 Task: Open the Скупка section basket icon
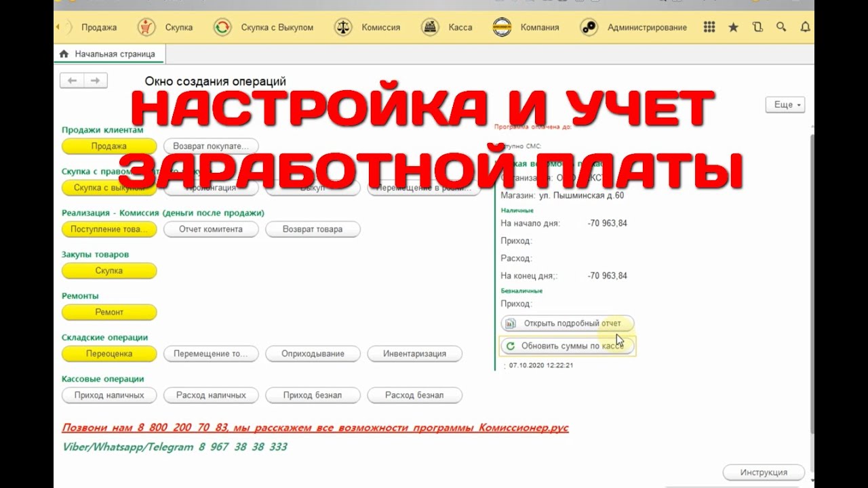coord(146,28)
